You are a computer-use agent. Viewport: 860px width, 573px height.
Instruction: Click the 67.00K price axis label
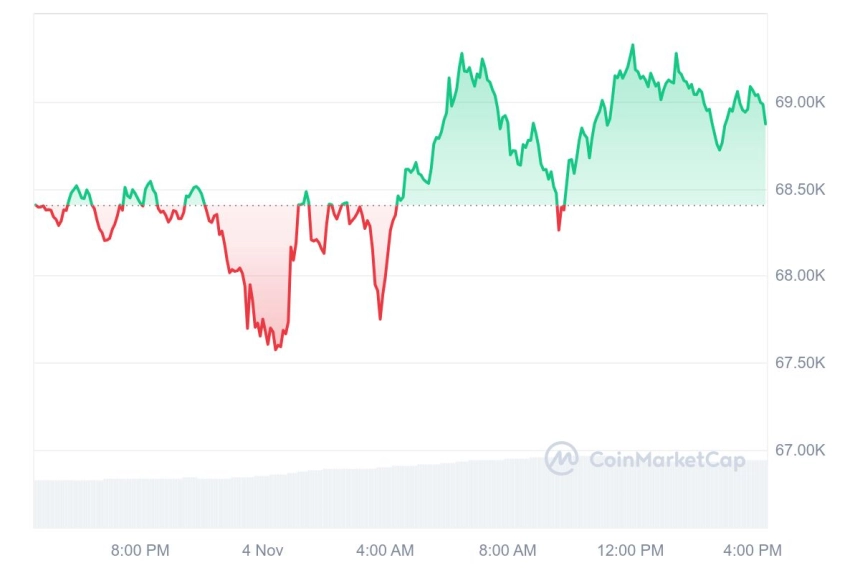point(800,450)
